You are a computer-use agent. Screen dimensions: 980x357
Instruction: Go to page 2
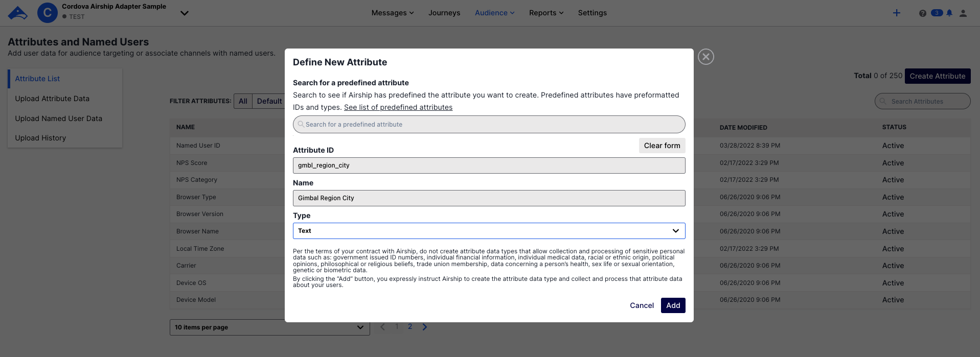410,327
